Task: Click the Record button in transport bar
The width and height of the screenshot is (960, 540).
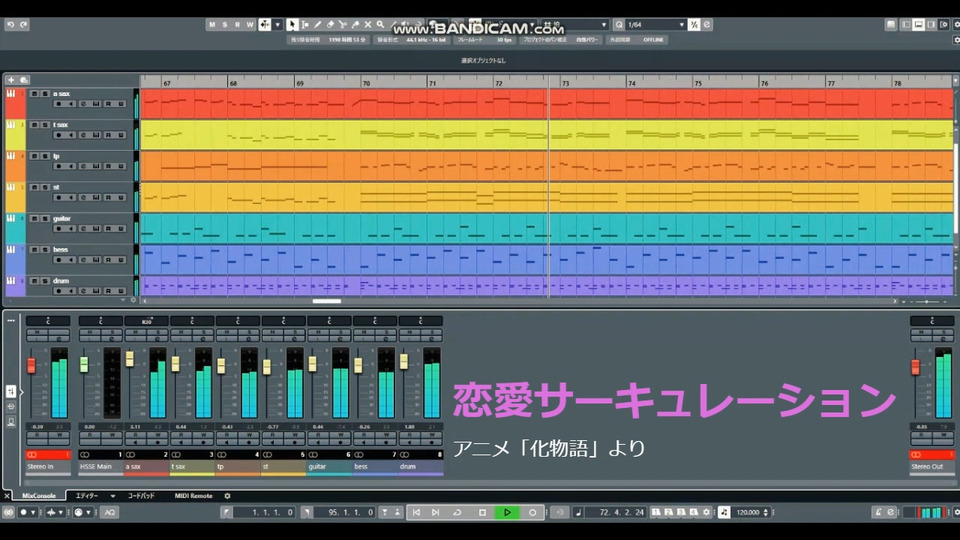Action: point(533,512)
